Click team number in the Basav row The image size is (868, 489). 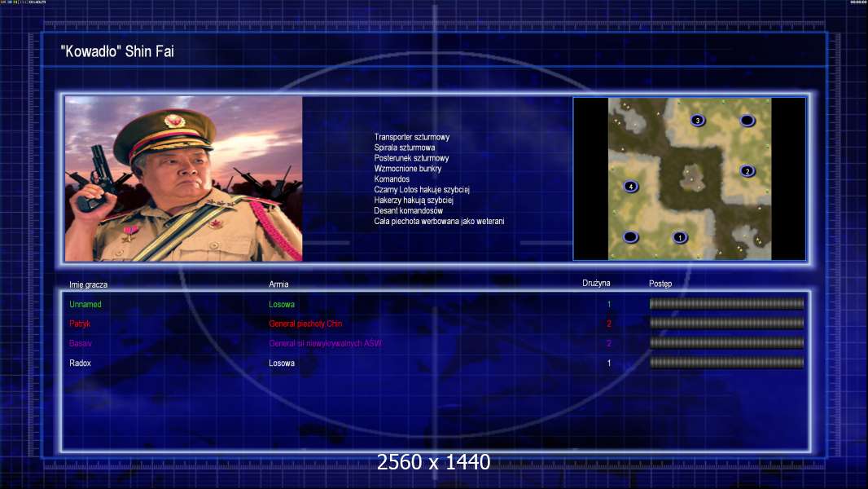click(x=609, y=343)
